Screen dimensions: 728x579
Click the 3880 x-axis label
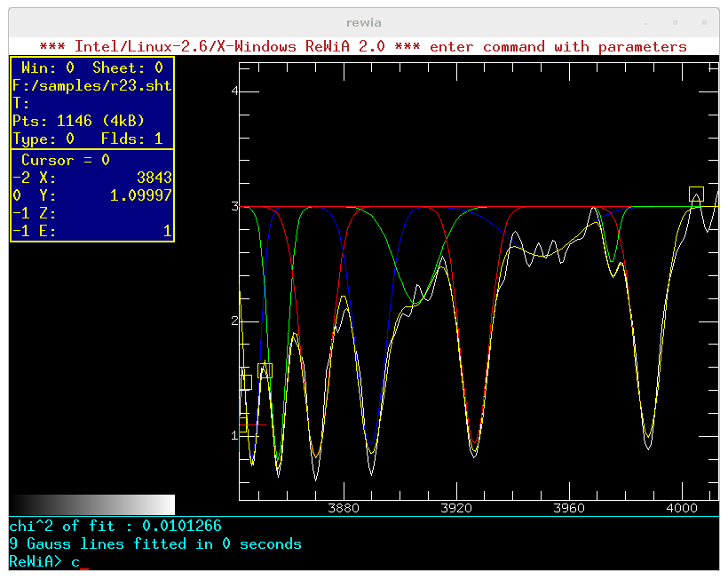[x=344, y=508]
